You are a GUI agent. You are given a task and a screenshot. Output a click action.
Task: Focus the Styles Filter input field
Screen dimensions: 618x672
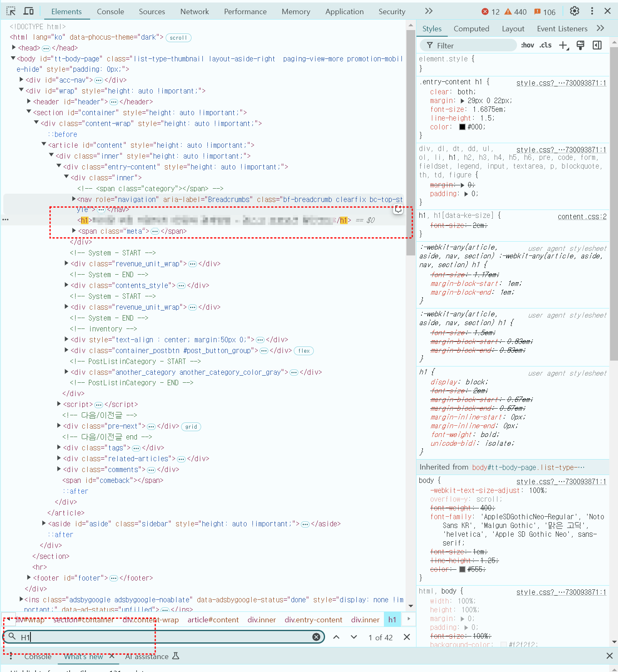tap(468, 45)
